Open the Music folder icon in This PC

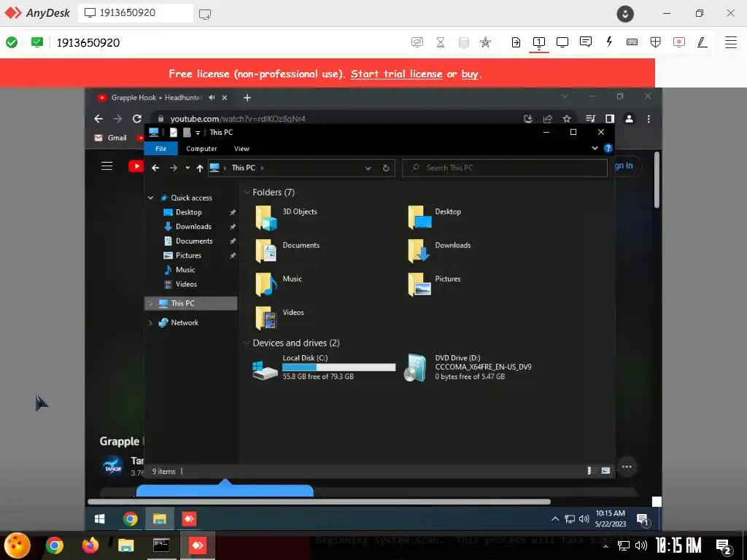pos(266,284)
